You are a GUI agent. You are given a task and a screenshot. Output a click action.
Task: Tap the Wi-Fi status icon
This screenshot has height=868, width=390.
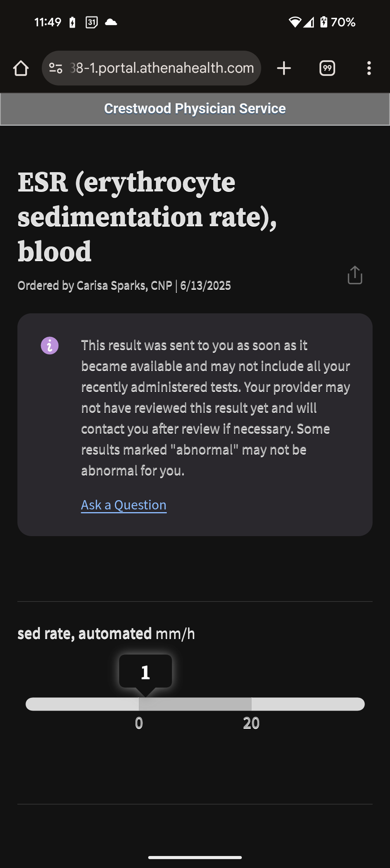(295, 22)
